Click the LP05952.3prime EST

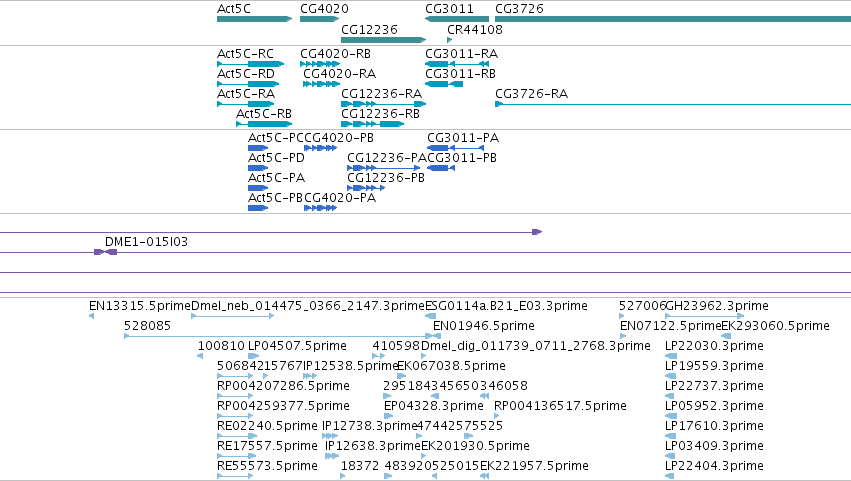(x=670, y=416)
